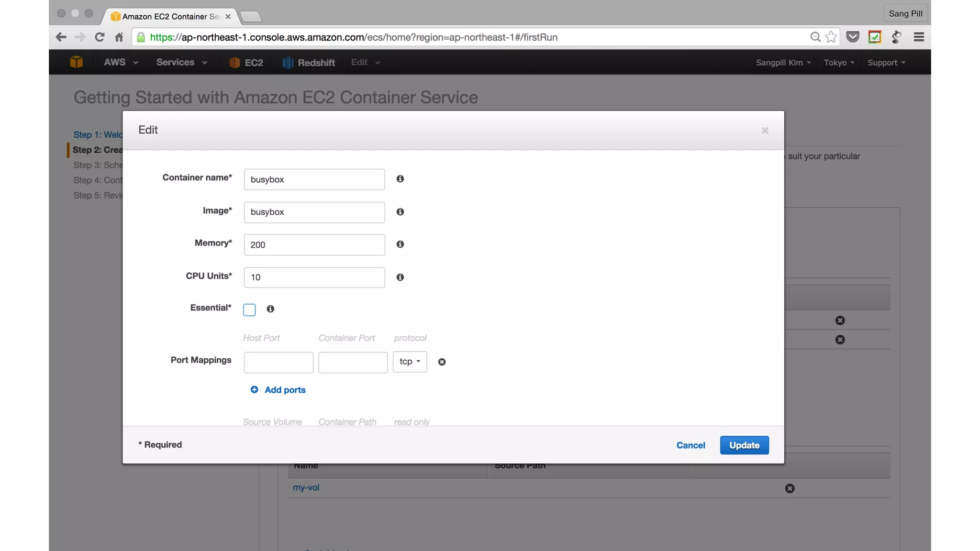The height and width of the screenshot is (551, 980).
Task: Open the Sangpill Kim account menu
Action: pyautogui.click(x=783, y=63)
